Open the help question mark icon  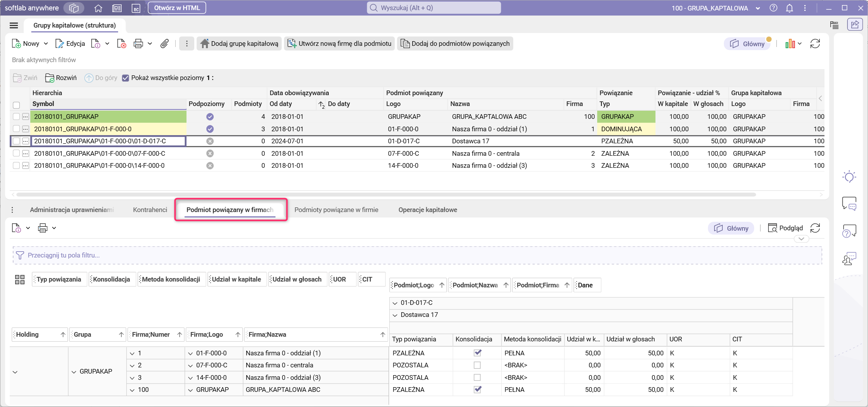pyautogui.click(x=773, y=8)
